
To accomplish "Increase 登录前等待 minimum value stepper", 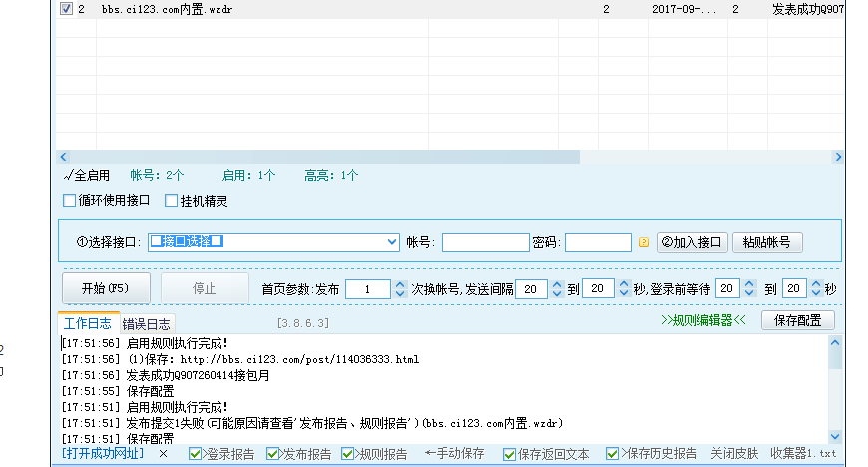I will click(749, 284).
